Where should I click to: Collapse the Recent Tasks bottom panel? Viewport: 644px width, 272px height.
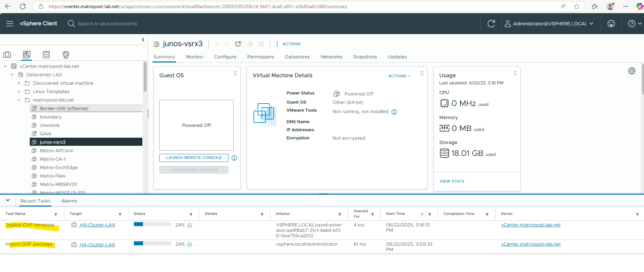[8, 200]
